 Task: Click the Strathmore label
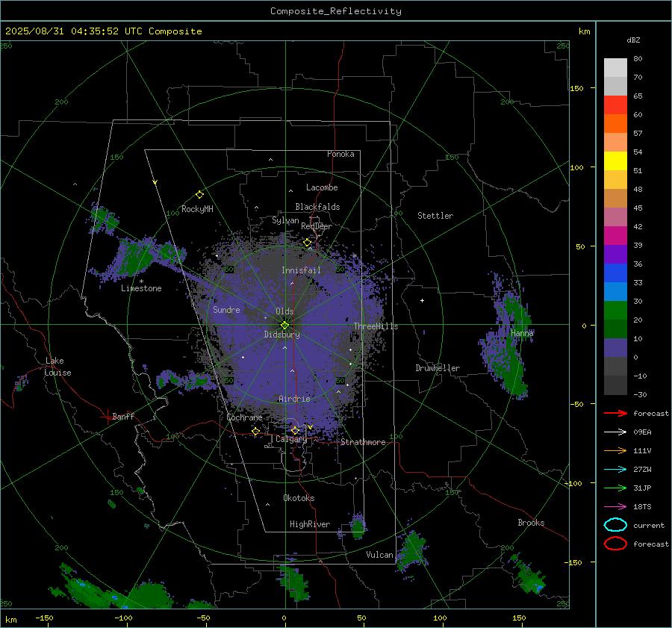coord(363,442)
